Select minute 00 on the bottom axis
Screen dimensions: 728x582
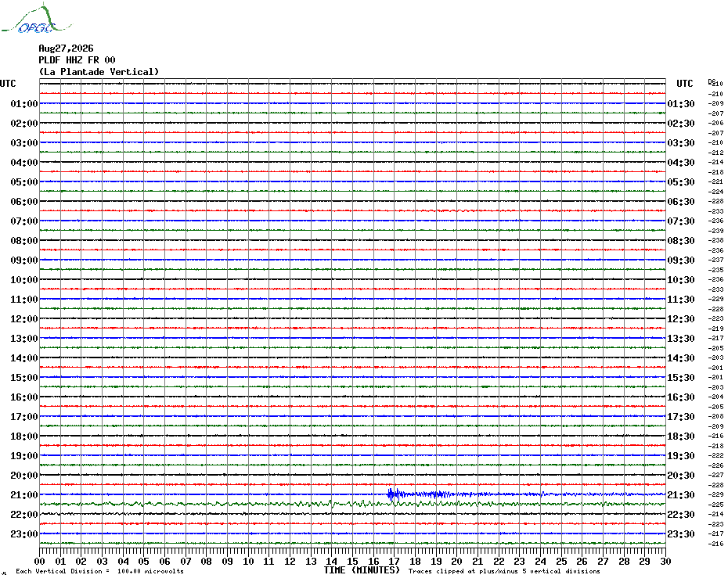pos(40,562)
